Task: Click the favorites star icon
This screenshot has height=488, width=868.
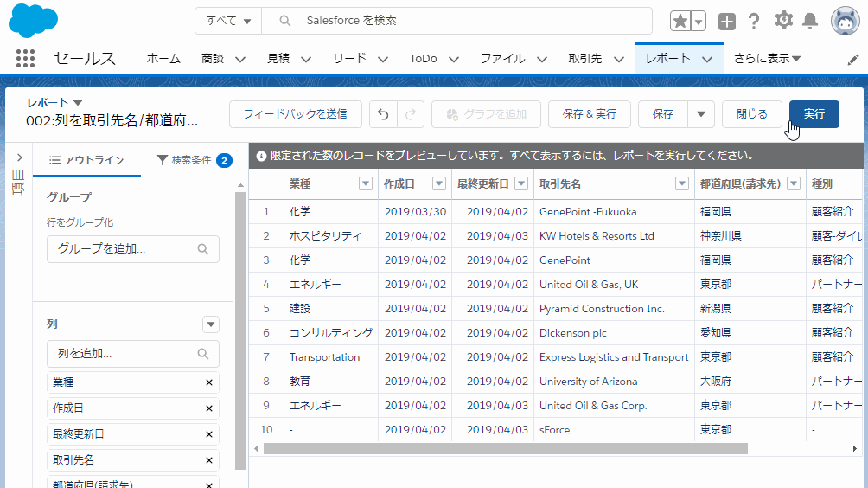Action: (x=680, y=21)
